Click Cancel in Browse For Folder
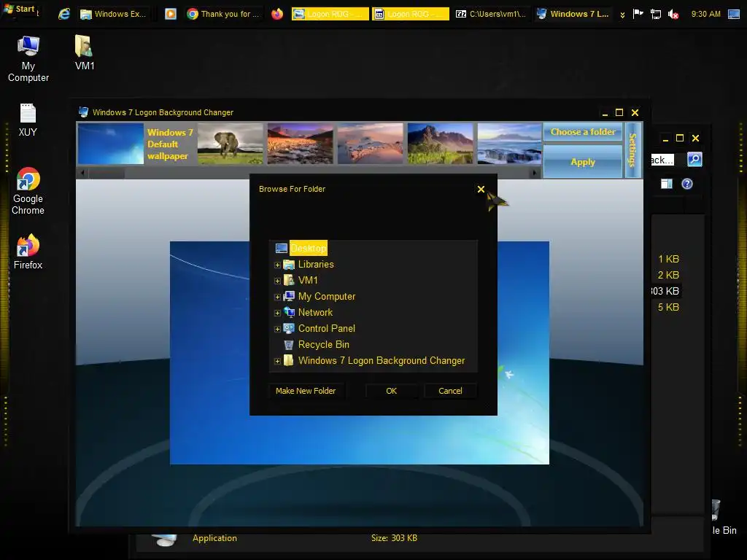The height and width of the screenshot is (560, 747). tap(450, 391)
